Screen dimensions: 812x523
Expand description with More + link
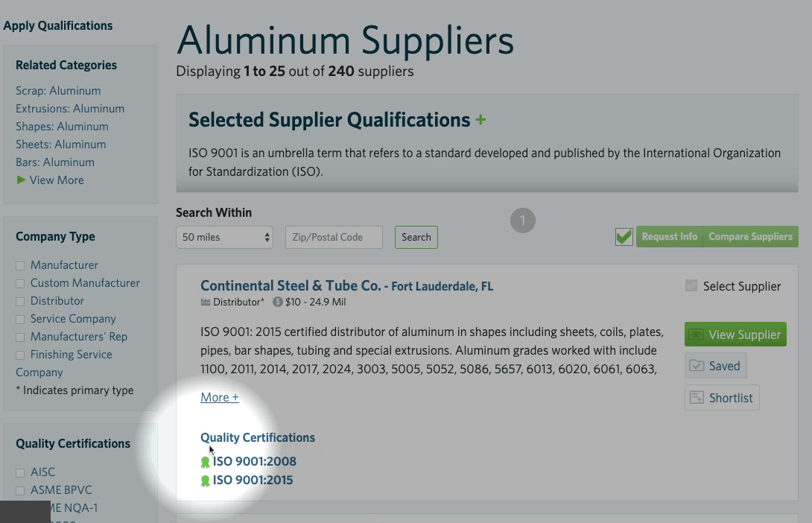tap(220, 398)
